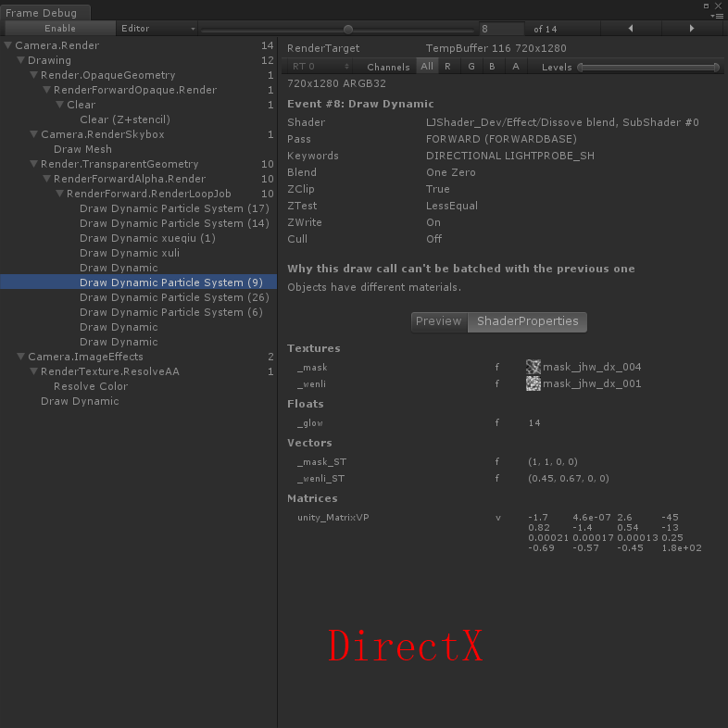
Task: Select Draw Dynamic Particle System (9)
Action: point(138,282)
